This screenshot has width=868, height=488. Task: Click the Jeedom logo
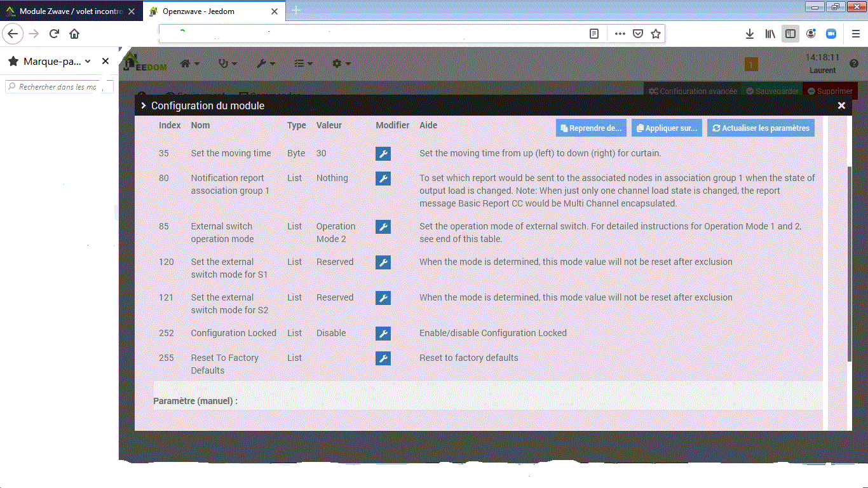pos(145,63)
